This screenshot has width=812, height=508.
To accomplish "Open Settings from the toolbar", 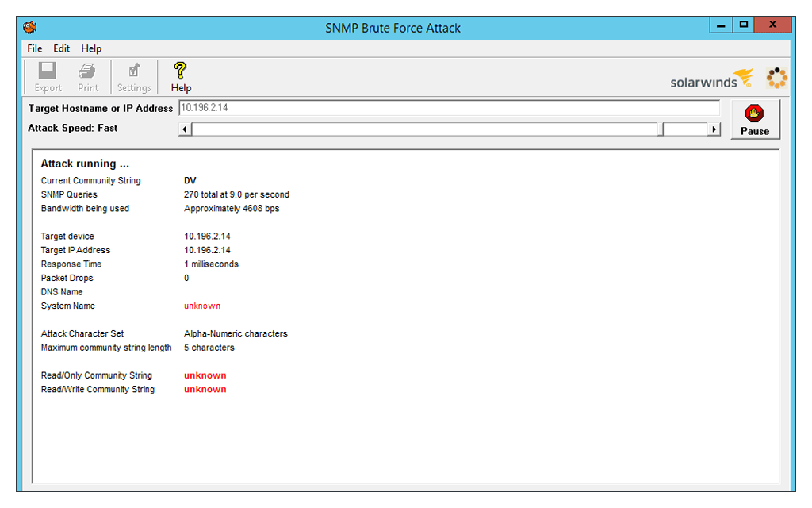I will click(x=134, y=77).
